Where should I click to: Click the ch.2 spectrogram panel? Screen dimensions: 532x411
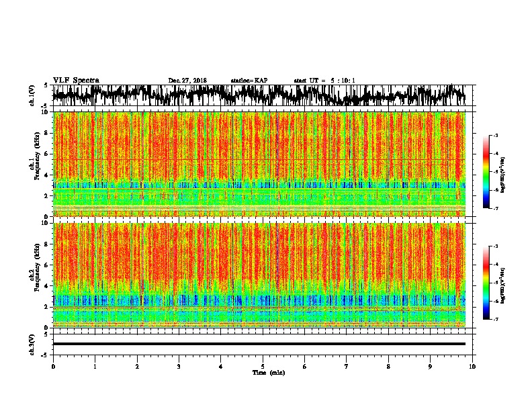pos(259,275)
